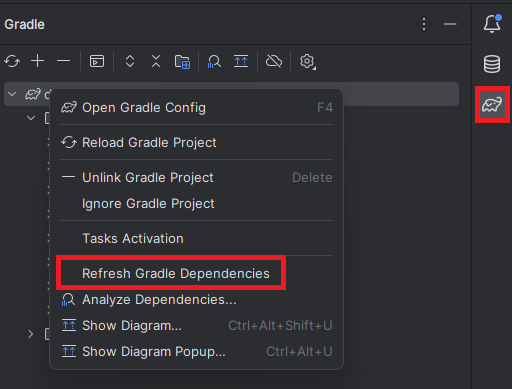Collapse the second-level tree node chevron
The height and width of the screenshot is (389, 512).
tap(31, 118)
